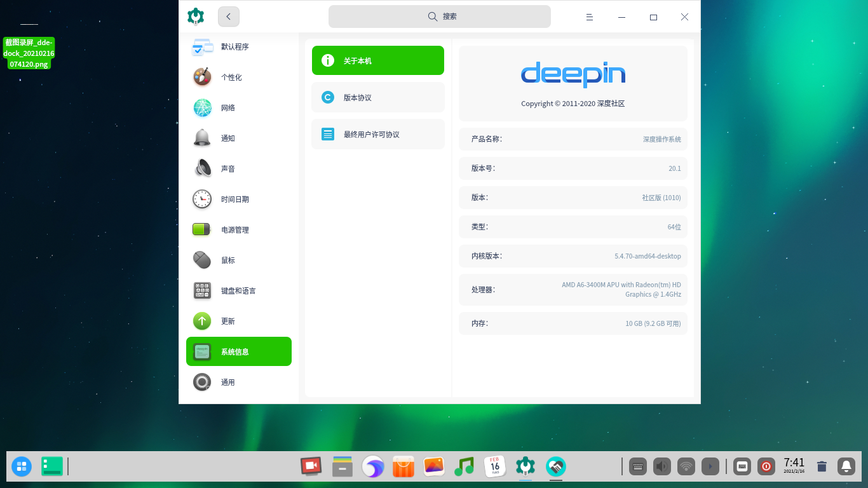Launch the music player from the dock
The height and width of the screenshot is (488, 868).
pyautogui.click(x=465, y=466)
